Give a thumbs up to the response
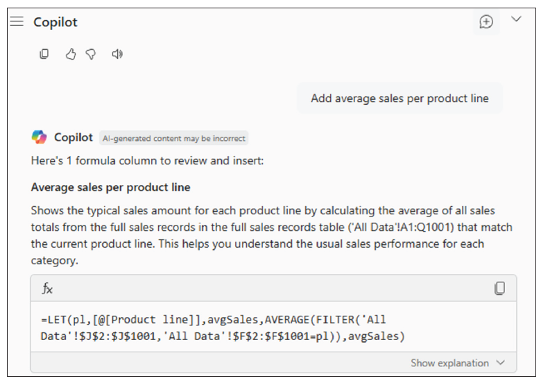The height and width of the screenshot is (392, 541). (x=70, y=54)
